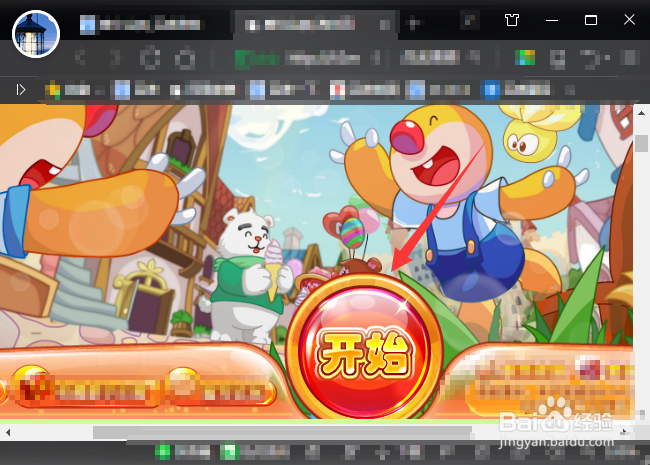Go back with the back arrow
This screenshot has height=465, width=650.
tap(80, 58)
